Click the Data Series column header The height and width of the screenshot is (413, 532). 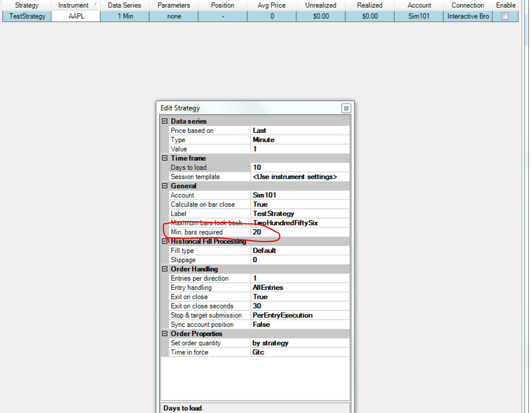tap(125, 5)
